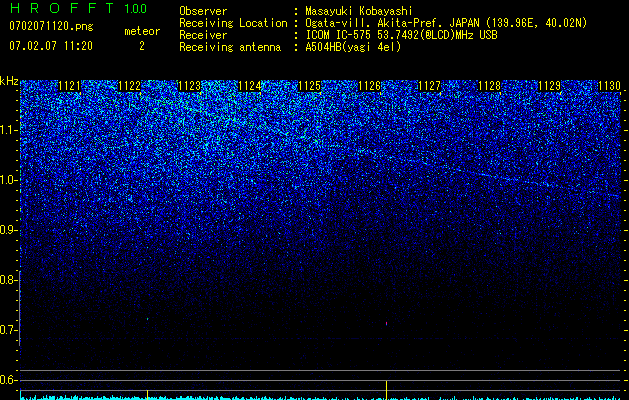The width and height of the screenshot is (629, 400).
Task: Click the 0.9 kHz axis label
Action: (8, 230)
